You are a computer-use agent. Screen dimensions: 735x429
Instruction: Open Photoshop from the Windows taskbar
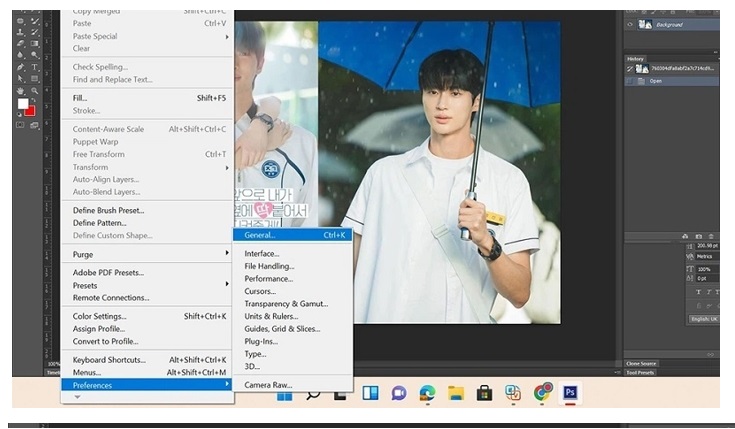coord(571,393)
